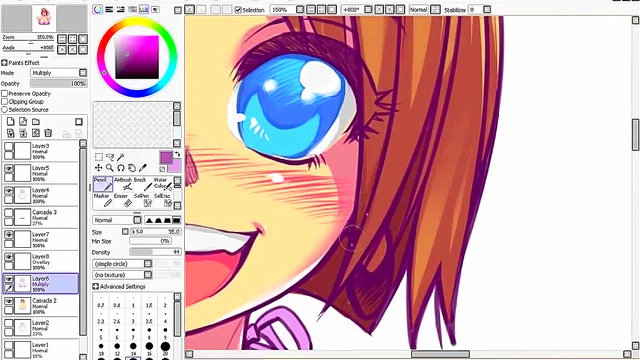Choose the rectangular selection tool
640x360 pixels.
click(x=99, y=157)
